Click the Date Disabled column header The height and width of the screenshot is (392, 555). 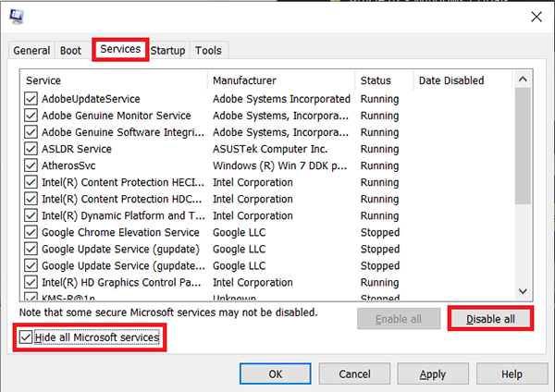click(x=462, y=80)
